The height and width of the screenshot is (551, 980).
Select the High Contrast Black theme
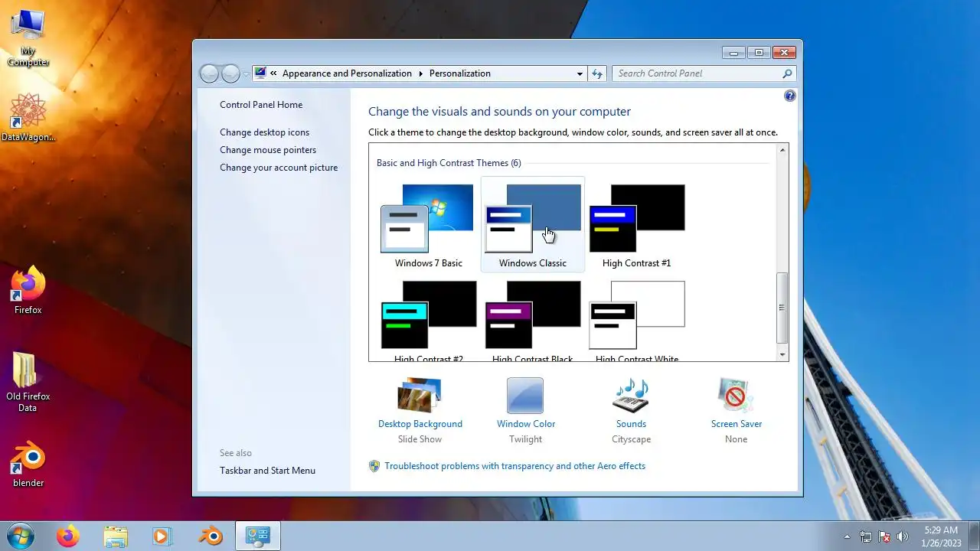533,321
